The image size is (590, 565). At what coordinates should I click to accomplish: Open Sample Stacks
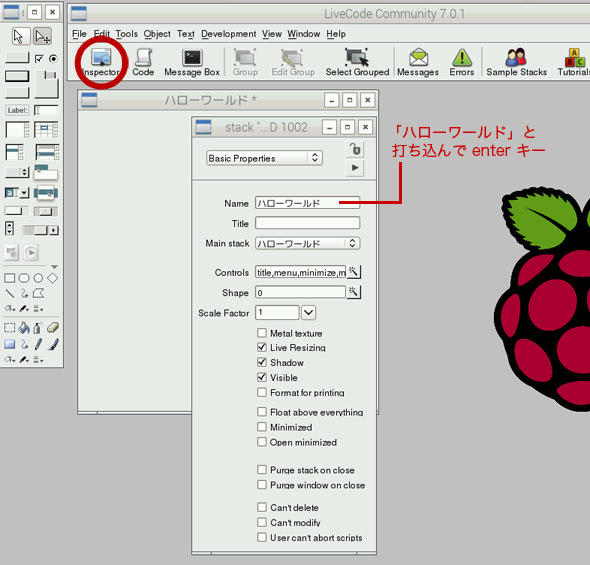516,63
